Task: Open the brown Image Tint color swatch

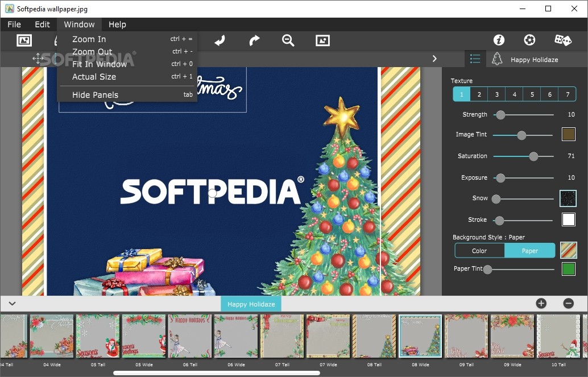Action: point(569,134)
